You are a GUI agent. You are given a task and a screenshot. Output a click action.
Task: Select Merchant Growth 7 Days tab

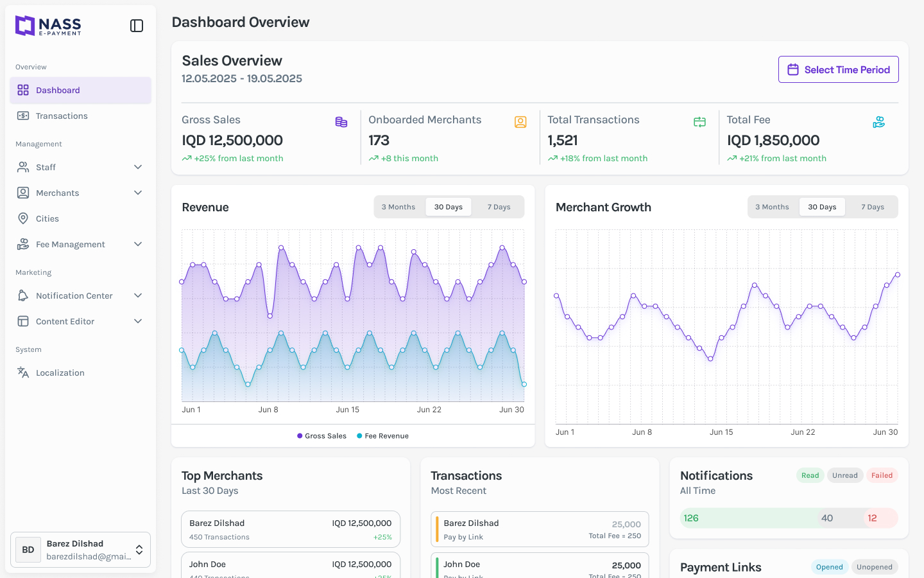[x=873, y=207]
